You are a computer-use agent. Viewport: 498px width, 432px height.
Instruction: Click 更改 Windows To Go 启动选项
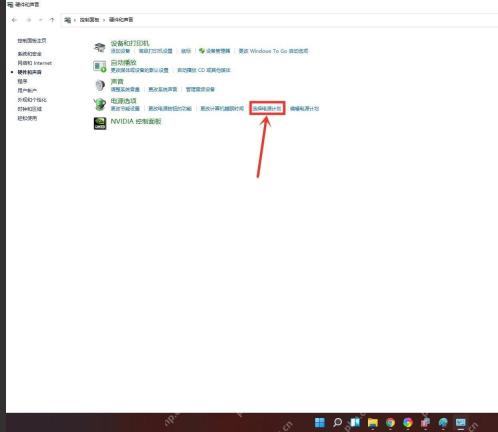point(273,51)
